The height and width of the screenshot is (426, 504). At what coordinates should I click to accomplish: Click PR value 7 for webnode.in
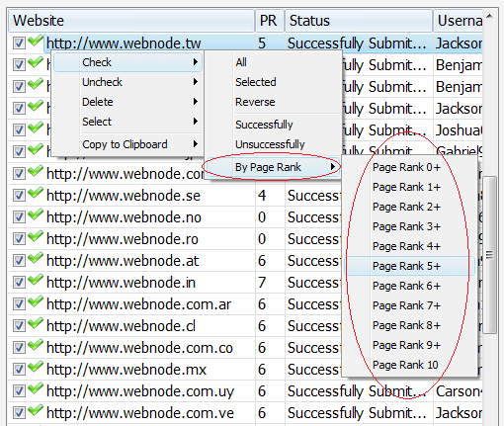pos(262,283)
